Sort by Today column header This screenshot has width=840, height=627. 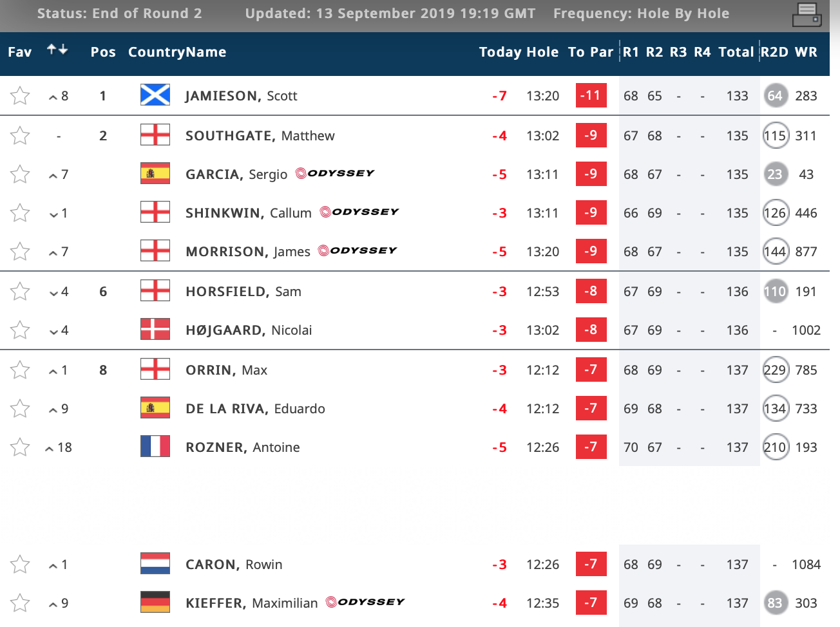point(501,52)
